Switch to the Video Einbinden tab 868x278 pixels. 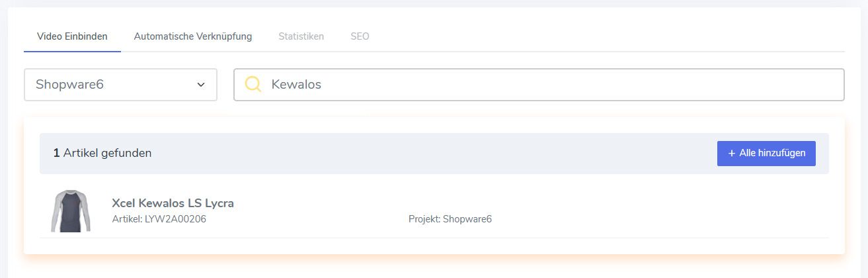coord(72,36)
